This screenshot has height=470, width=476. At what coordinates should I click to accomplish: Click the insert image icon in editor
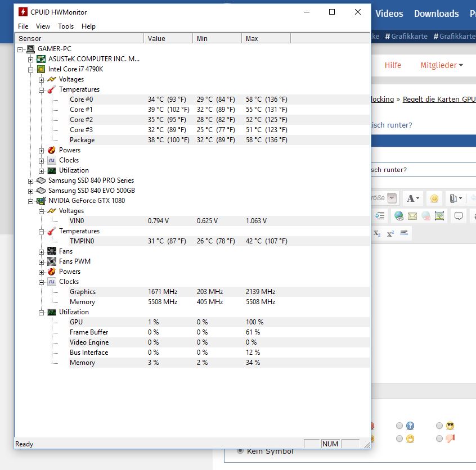pyautogui.click(x=439, y=216)
